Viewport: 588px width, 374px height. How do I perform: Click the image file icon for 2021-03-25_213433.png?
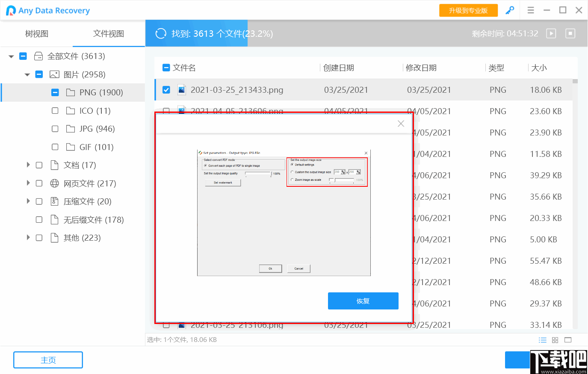pos(182,90)
